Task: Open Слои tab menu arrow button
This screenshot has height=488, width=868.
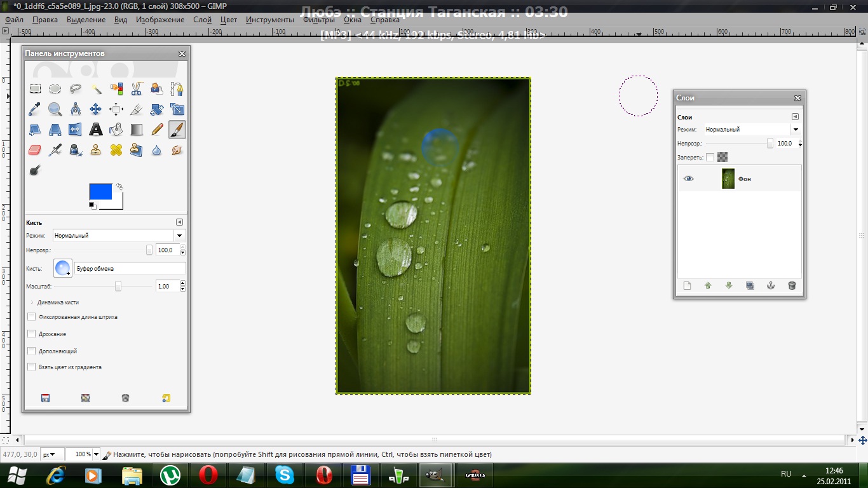Action: pos(795,117)
